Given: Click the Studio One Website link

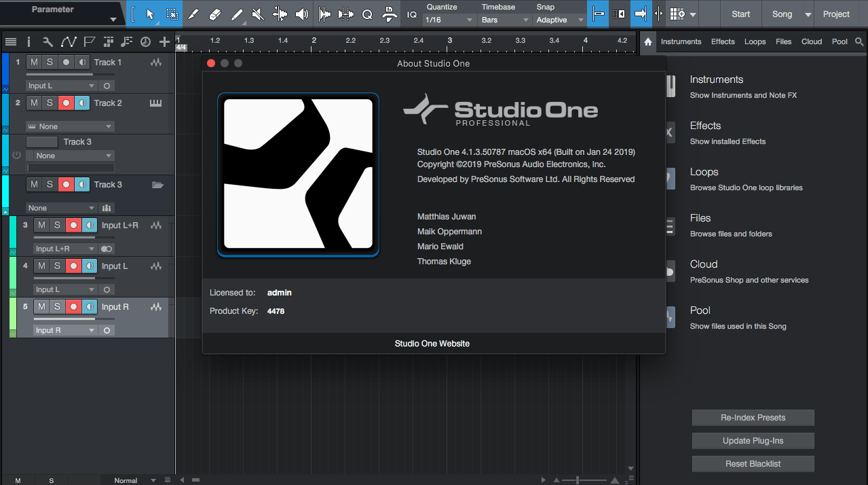Looking at the screenshot, I should [x=432, y=343].
